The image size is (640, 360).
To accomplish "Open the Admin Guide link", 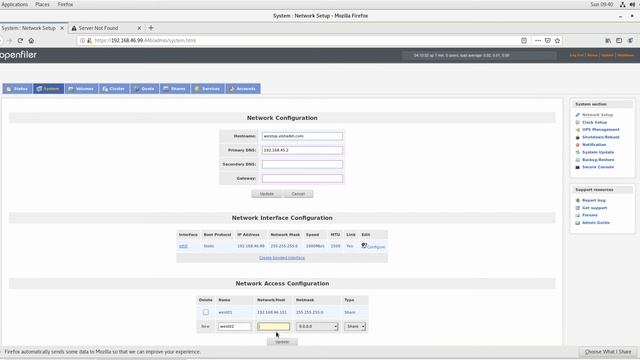I will 596,223.
